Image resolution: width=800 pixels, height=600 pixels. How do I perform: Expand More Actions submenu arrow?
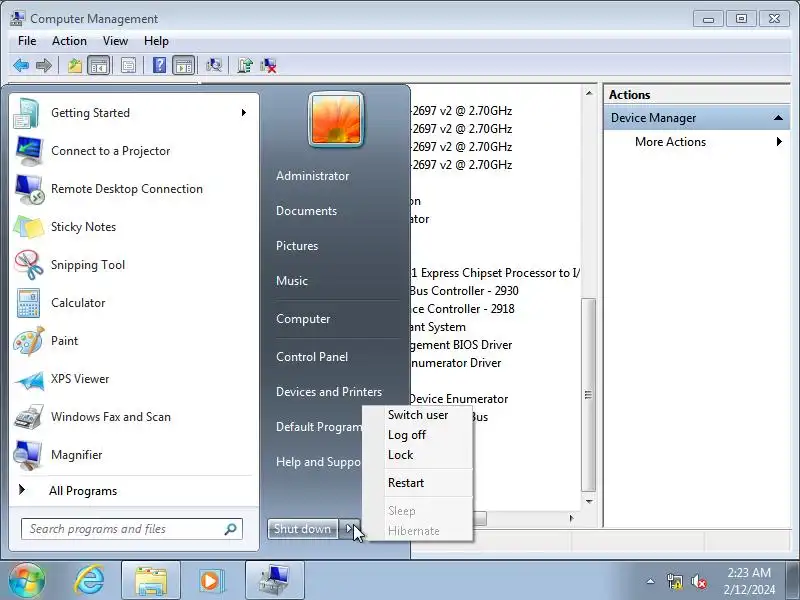point(779,142)
